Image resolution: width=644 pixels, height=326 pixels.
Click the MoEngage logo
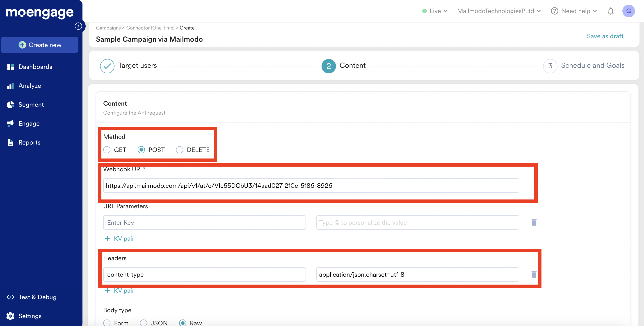[x=39, y=13]
